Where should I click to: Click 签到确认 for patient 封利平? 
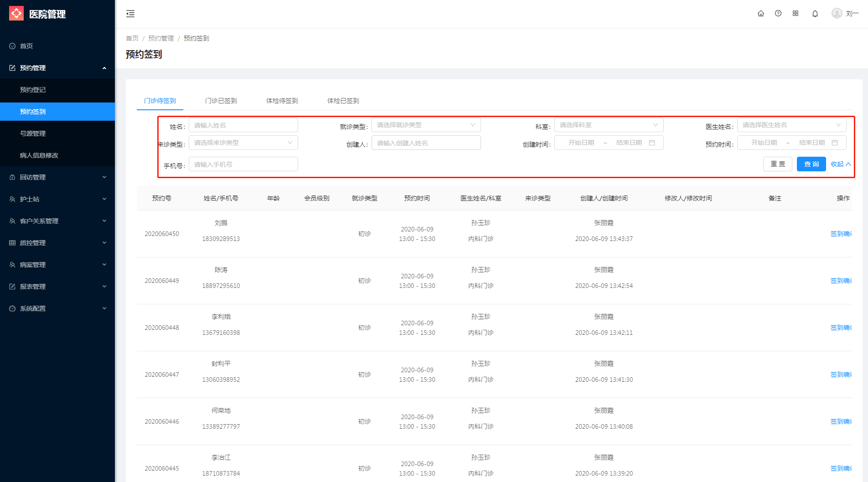click(x=841, y=374)
